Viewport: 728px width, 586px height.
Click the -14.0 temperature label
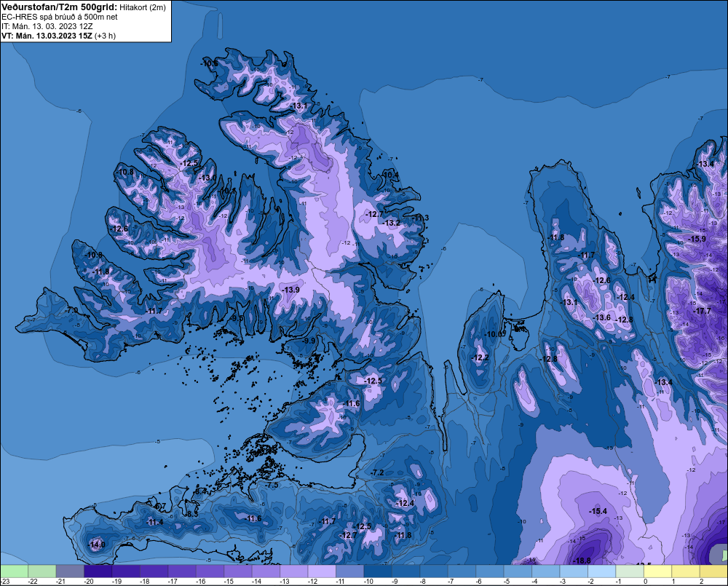click(x=97, y=545)
